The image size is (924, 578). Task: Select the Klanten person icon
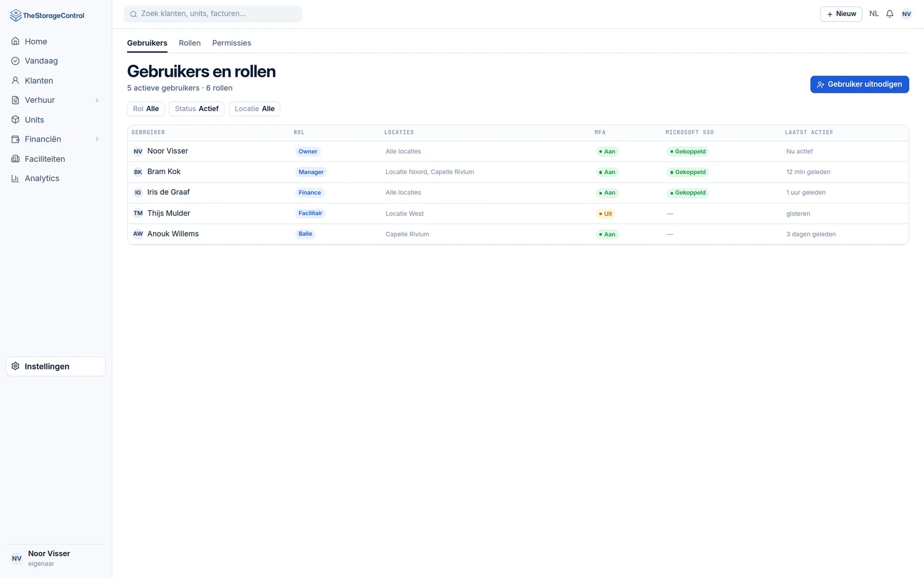[16, 80]
